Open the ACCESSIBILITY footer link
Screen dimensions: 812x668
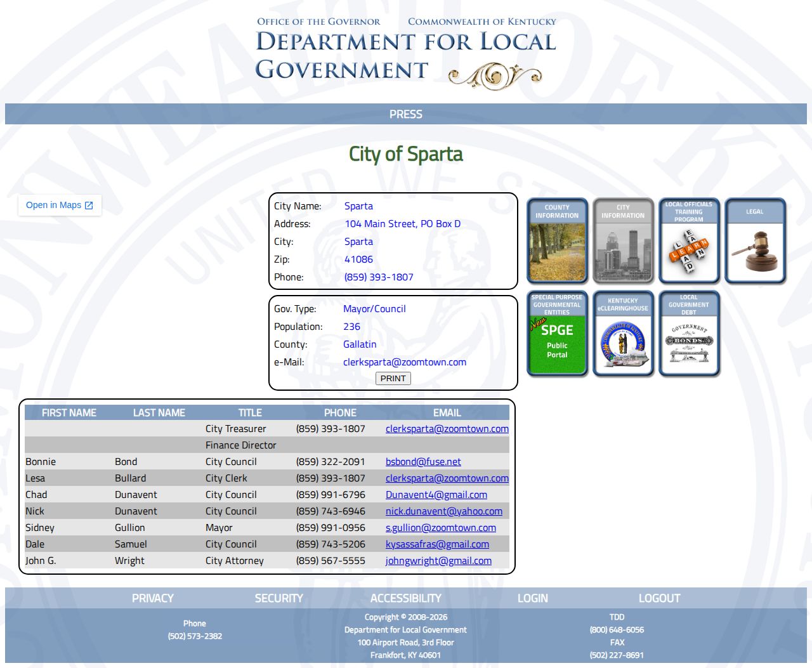tap(406, 598)
